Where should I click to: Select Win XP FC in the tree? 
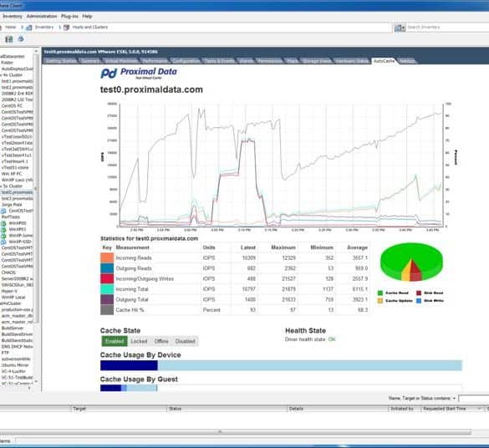pos(12,174)
